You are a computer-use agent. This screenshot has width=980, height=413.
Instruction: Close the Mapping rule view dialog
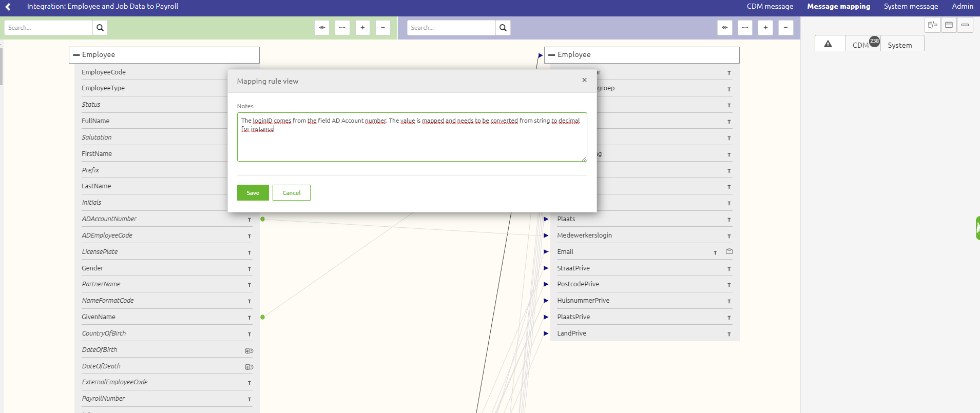pos(584,80)
